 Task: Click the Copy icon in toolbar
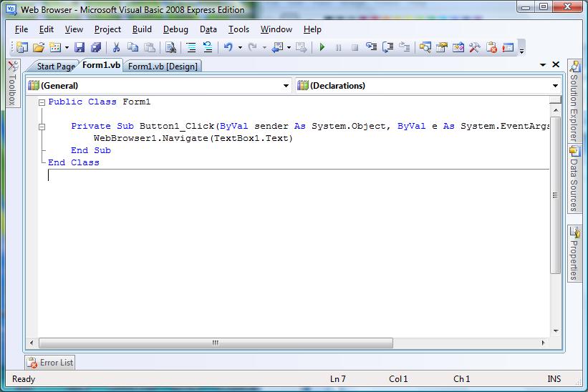click(132, 47)
